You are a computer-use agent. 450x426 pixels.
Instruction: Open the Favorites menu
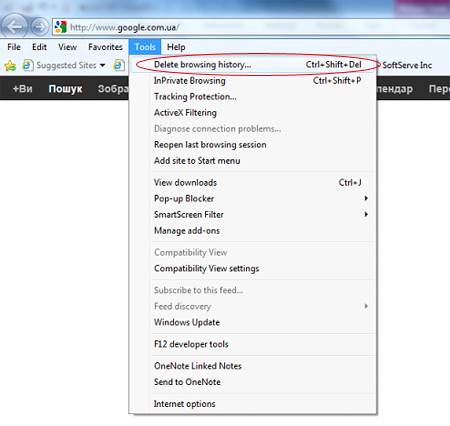click(x=105, y=47)
